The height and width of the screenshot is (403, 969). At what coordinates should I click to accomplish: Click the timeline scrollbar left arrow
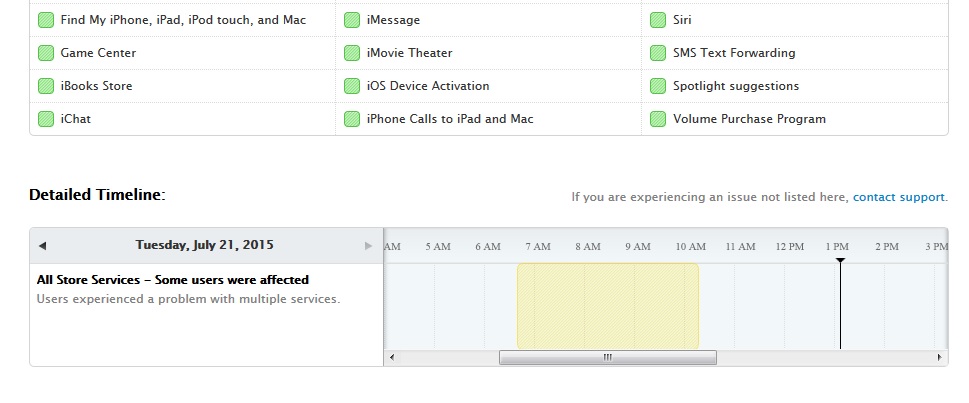point(391,357)
